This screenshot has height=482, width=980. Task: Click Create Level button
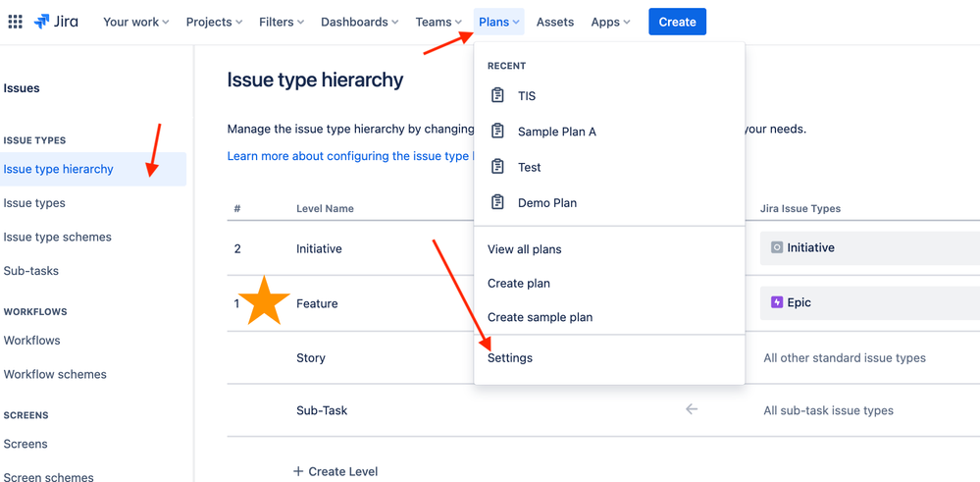coord(335,471)
